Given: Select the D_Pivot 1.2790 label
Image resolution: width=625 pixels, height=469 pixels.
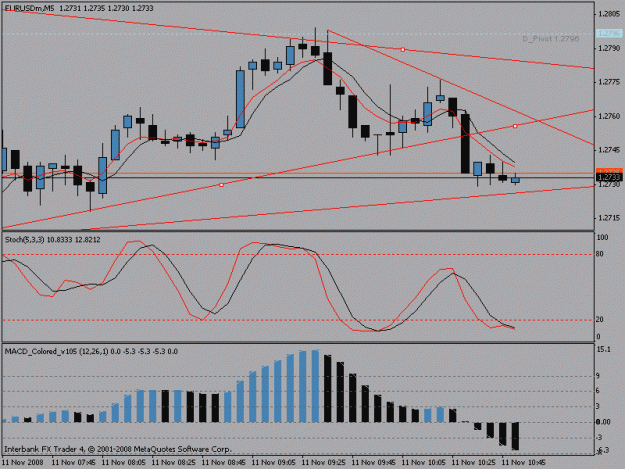Looking at the screenshot, I should (550, 39).
